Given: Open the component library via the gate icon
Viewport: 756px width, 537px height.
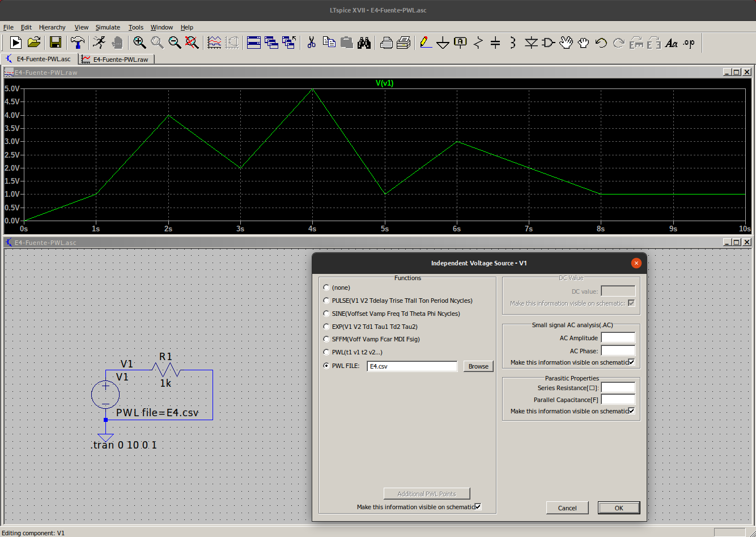Looking at the screenshot, I should click(549, 43).
